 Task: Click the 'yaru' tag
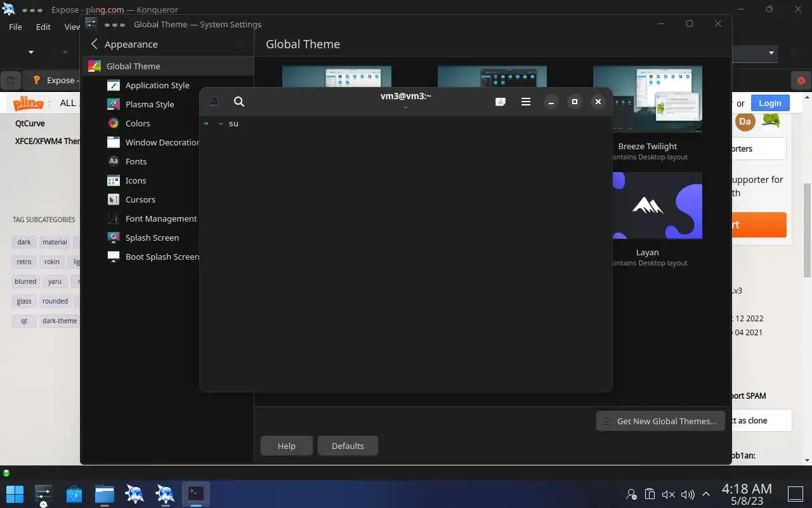click(x=55, y=281)
